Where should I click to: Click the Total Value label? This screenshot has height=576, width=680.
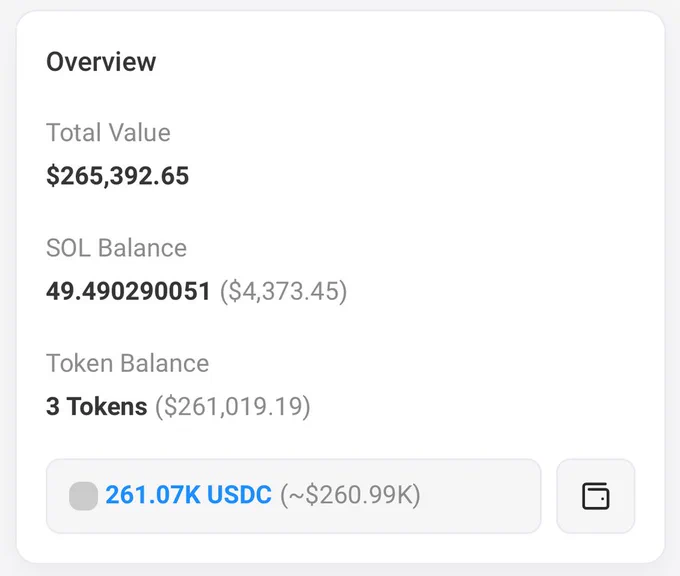[x=108, y=132]
